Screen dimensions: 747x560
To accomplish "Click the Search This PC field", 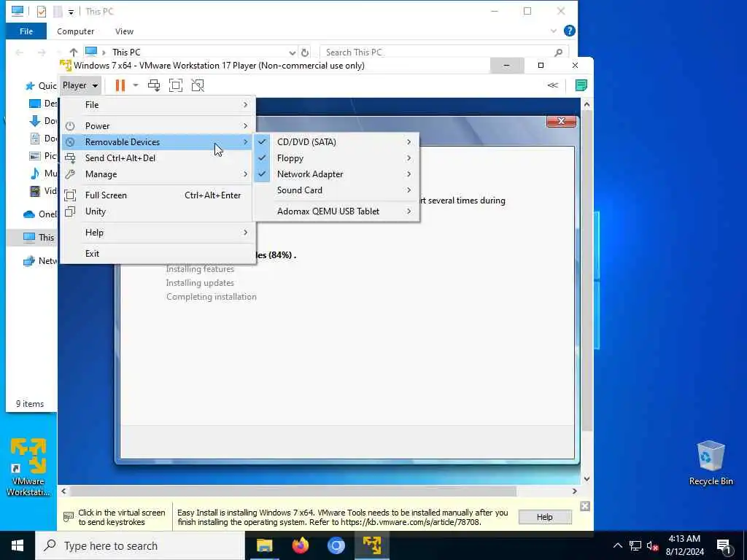I will click(x=444, y=52).
